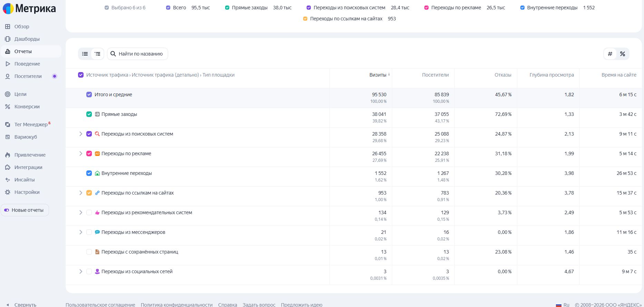Uncheck the Прямые заходы row checkbox
644x307 pixels.
89,114
